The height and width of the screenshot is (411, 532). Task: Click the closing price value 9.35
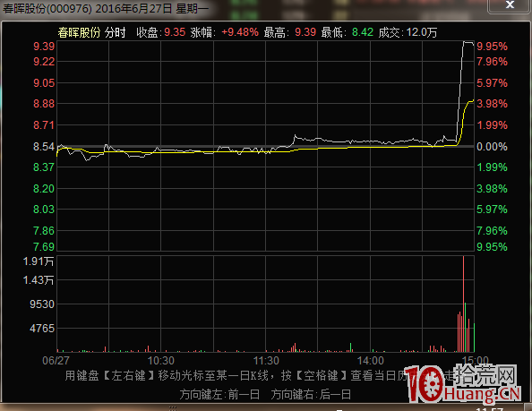point(175,32)
